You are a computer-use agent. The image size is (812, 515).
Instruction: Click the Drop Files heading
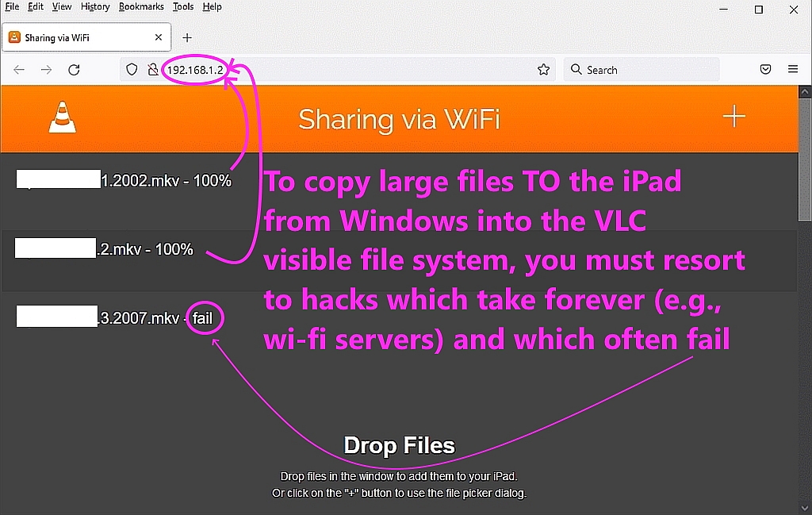pos(400,446)
